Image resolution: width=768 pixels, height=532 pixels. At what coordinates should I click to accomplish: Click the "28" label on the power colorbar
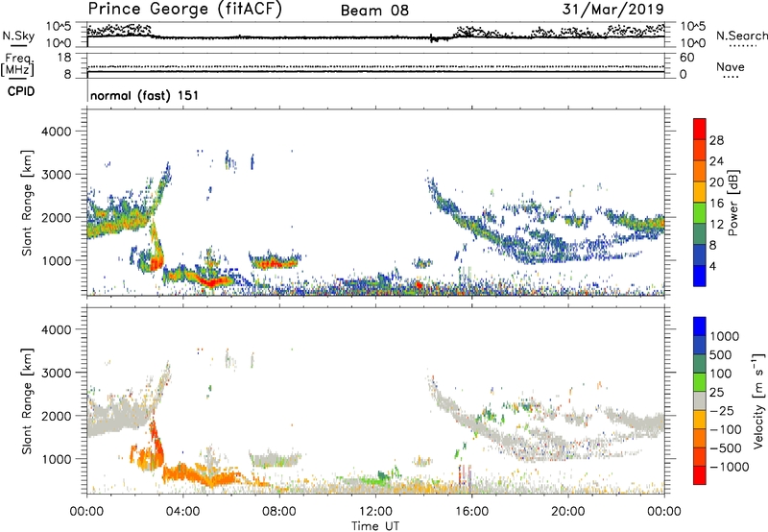[x=716, y=140]
